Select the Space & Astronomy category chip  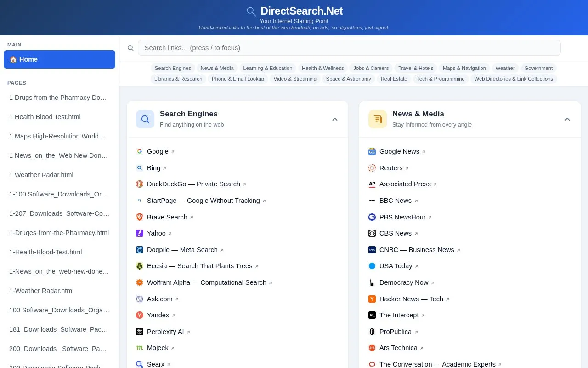349,79
